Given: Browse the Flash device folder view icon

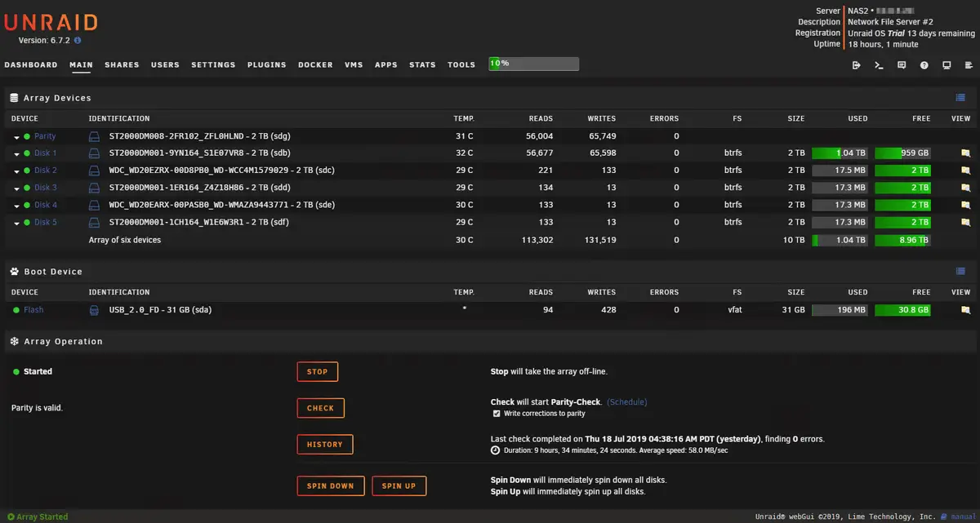Looking at the screenshot, I should click(x=965, y=310).
